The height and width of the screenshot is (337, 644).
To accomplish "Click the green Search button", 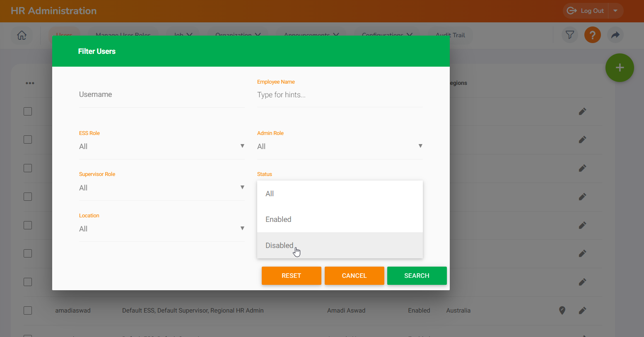I will pyautogui.click(x=417, y=276).
